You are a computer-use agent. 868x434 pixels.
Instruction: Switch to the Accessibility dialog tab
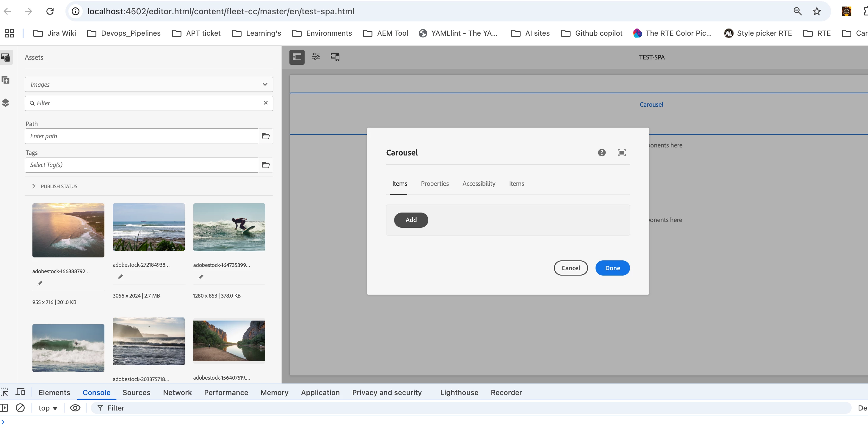point(479,183)
